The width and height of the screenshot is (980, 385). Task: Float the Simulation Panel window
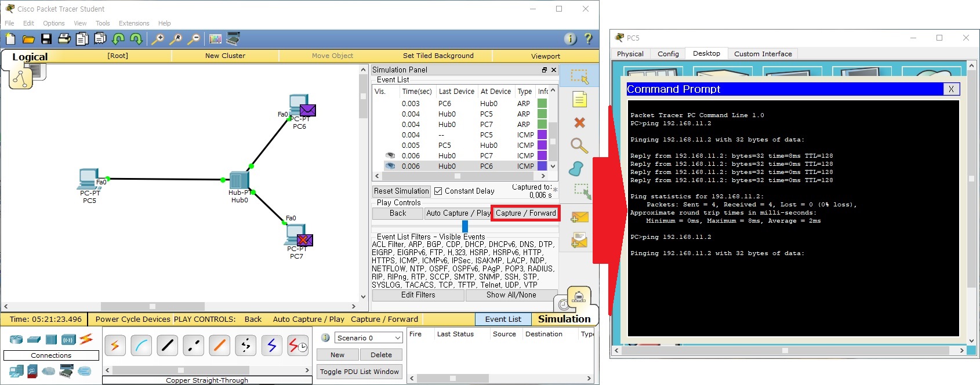coord(544,70)
